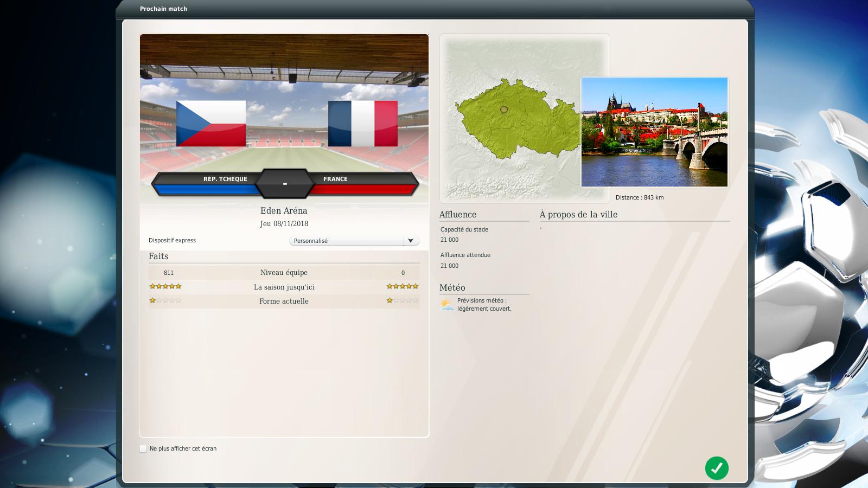Click the 'À propos de la ville' heading
This screenshot has height=488, width=868.
(x=578, y=214)
